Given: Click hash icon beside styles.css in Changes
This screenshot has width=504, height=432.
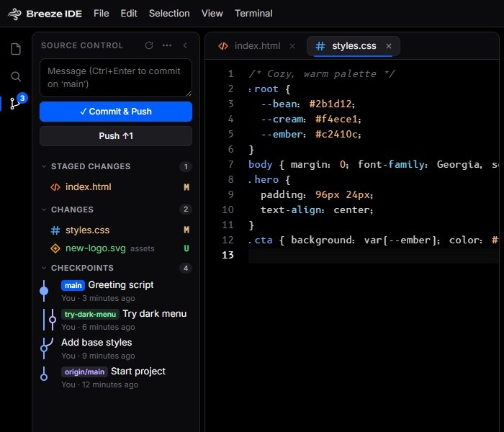Looking at the screenshot, I should 55,230.
